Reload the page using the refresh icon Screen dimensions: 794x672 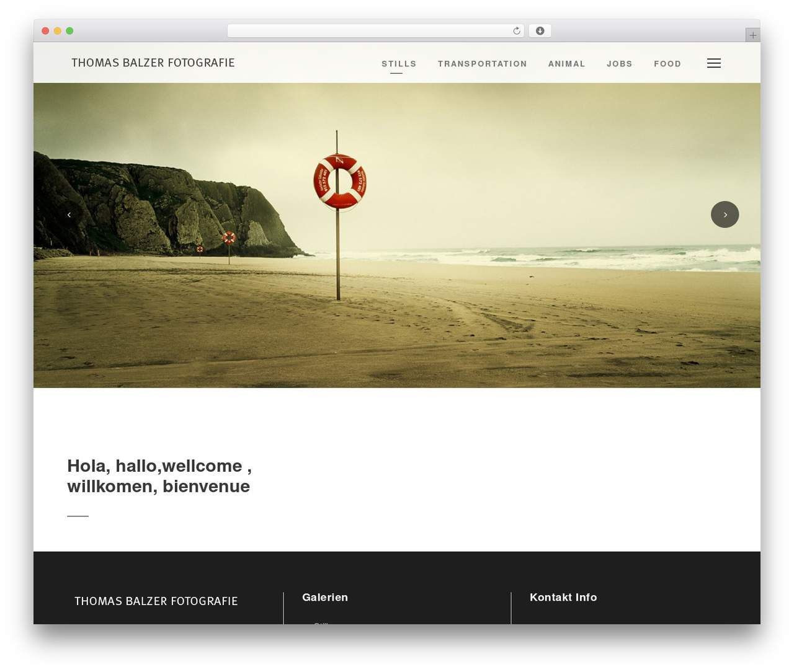516,31
